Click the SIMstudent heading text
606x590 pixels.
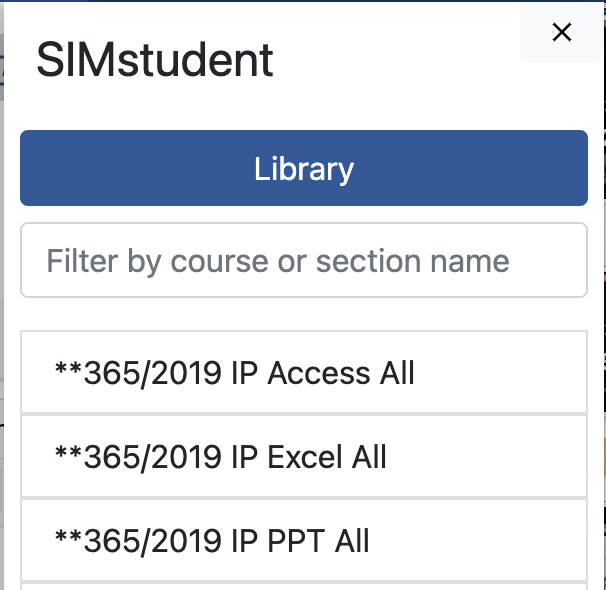click(155, 61)
